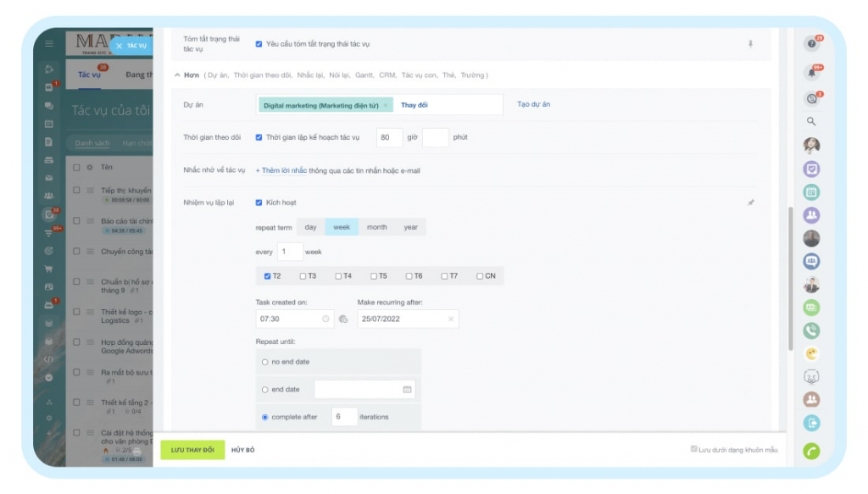Open the documents icon in left sidebar
The width and height of the screenshot is (868, 494).
point(49,142)
